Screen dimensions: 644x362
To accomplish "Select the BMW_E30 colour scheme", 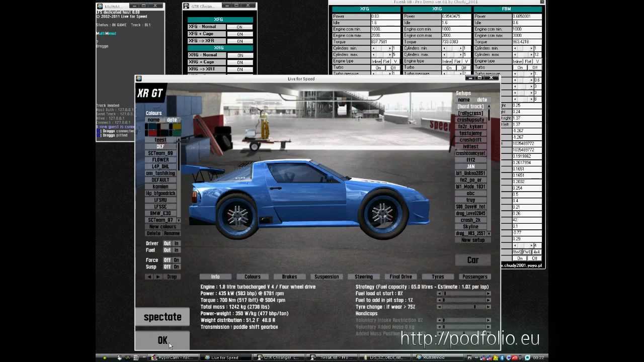I will click(x=160, y=213).
